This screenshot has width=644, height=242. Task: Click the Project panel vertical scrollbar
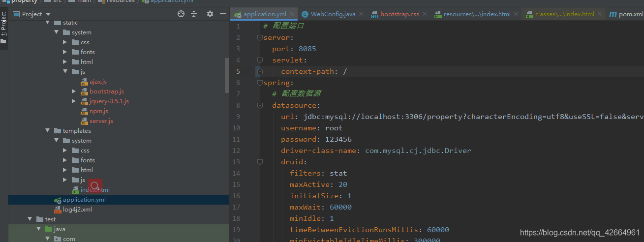click(x=227, y=75)
